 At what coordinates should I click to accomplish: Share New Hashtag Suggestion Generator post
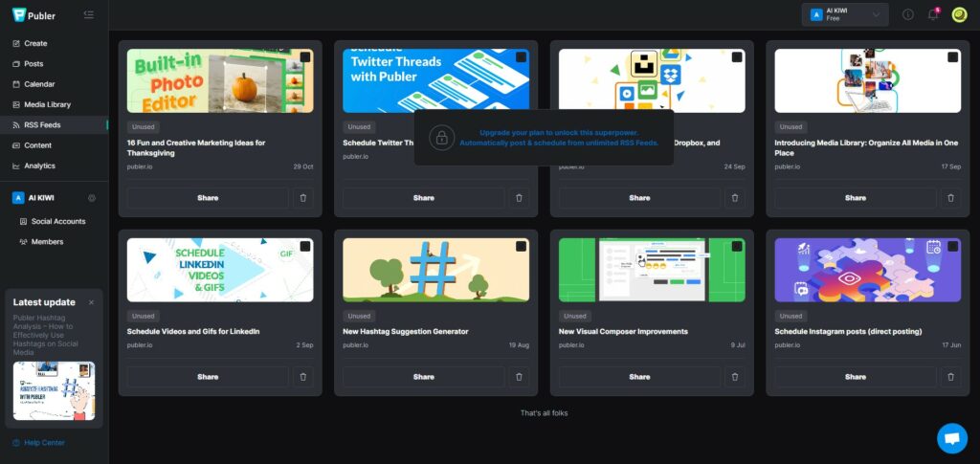[x=424, y=377]
